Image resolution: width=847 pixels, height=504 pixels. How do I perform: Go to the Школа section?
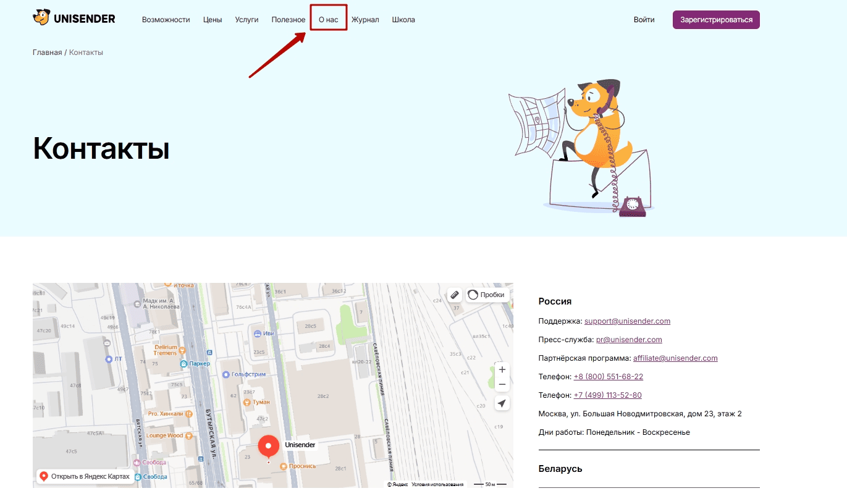click(403, 20)
